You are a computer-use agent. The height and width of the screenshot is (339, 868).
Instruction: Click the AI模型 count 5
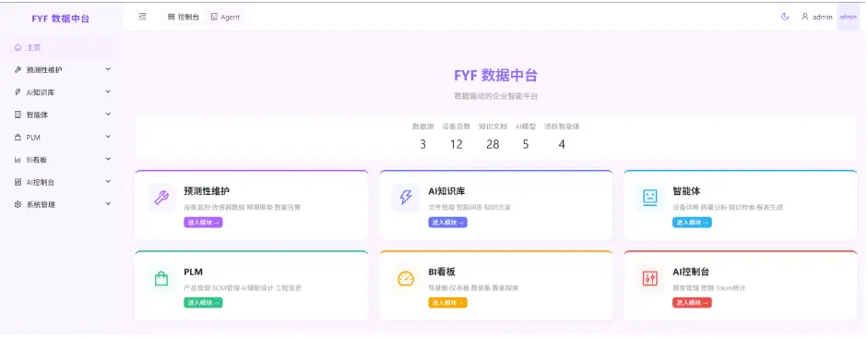point(526,145)
